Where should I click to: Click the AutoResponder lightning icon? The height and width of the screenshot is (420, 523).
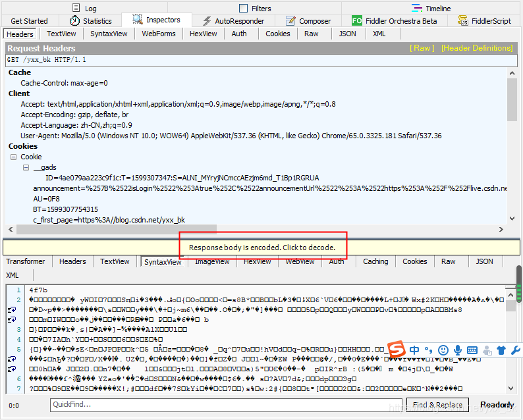(x=207, y=20)
